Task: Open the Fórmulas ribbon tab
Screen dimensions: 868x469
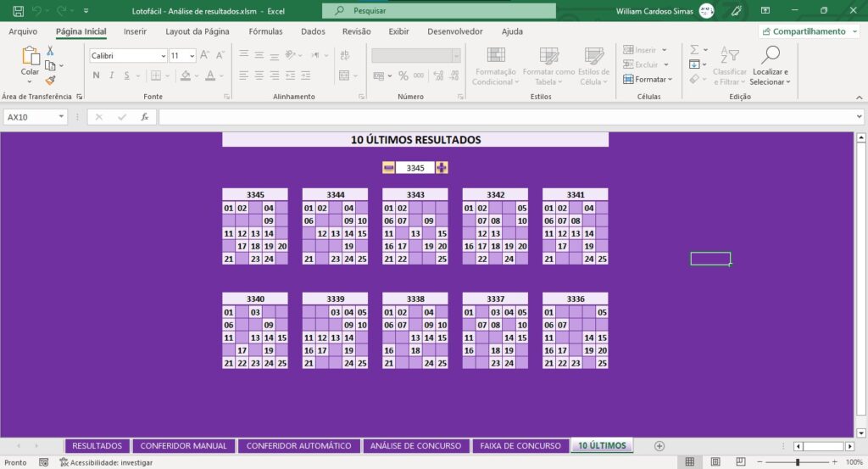Action: [x=265, y=31]
